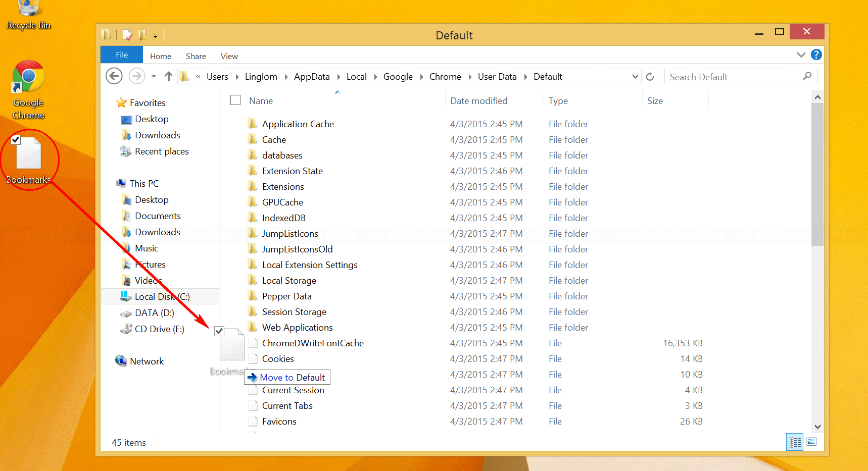Image resolution: width=868 pixels, height=471 pixels.
Task: Uncheck the desktop Bookmarks file checkbox
Action: point(16,140)
